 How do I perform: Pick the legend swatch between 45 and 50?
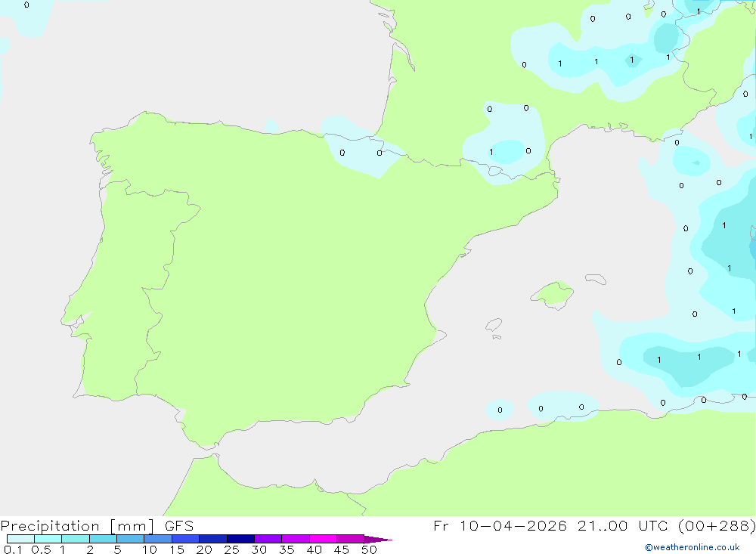point(351,539)
